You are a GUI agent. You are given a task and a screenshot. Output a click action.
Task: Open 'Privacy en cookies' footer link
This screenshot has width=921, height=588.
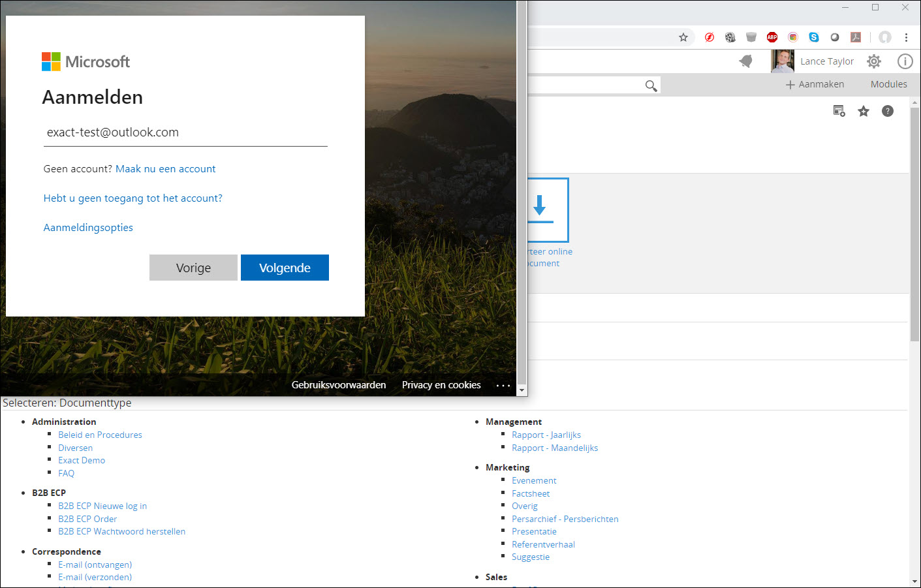tap(441, 385)
